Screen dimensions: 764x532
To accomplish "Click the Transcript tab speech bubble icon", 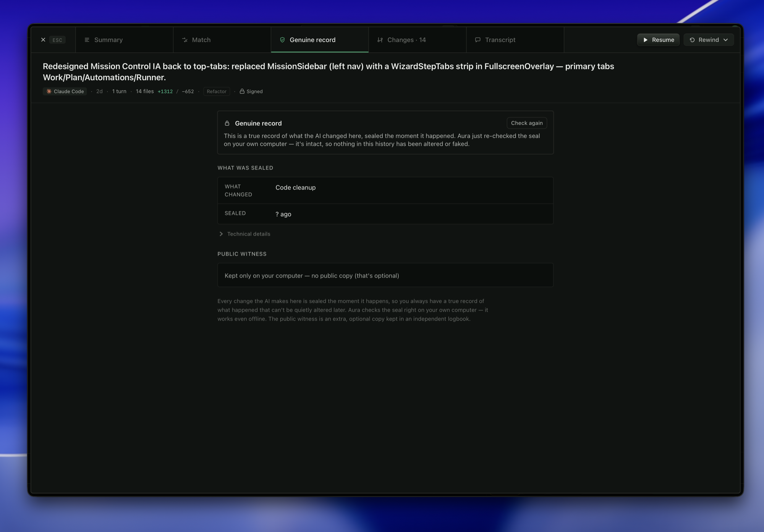I will point(477,40).
